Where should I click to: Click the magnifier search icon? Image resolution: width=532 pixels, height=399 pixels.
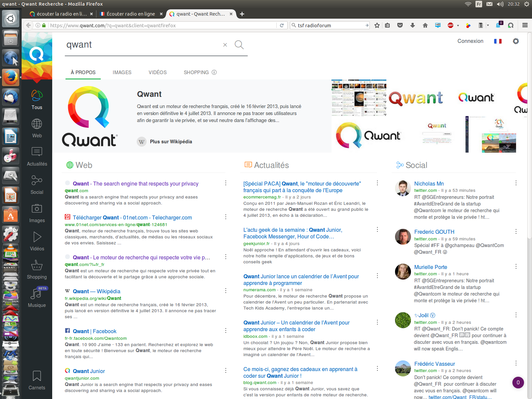point(239,45)
